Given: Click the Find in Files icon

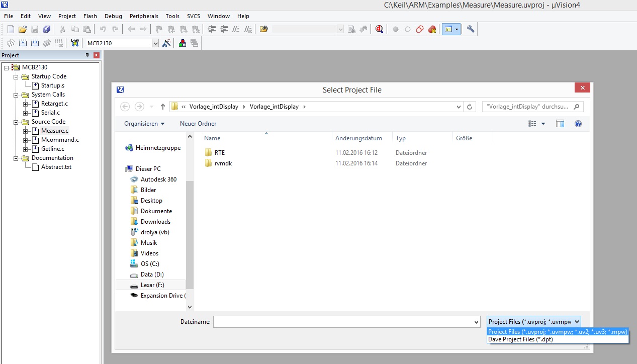Looking at the screenshot, I should click(263, 29).
